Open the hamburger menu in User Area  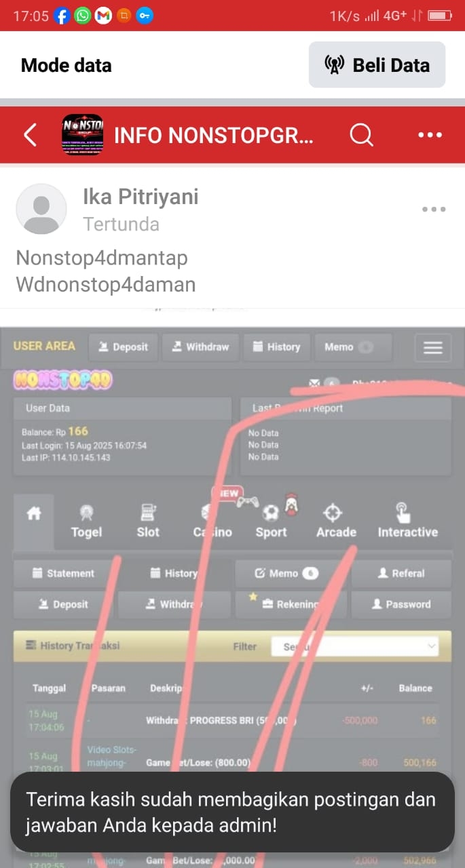(432, 347)
